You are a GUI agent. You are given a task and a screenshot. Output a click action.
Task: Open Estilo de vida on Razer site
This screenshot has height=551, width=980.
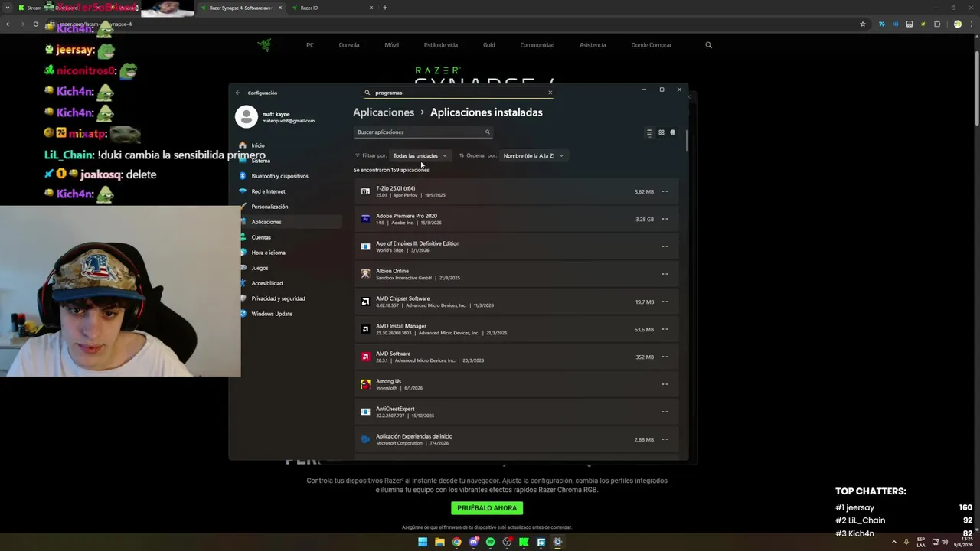click(x=441, y=45)
